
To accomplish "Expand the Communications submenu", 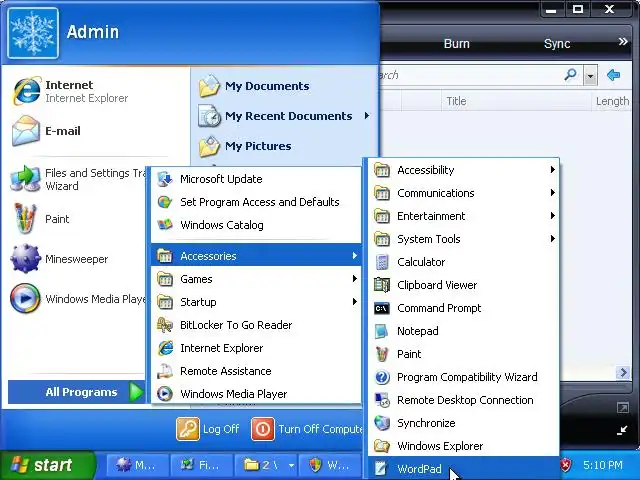I will pyautogui.click(x=463, y=193).
